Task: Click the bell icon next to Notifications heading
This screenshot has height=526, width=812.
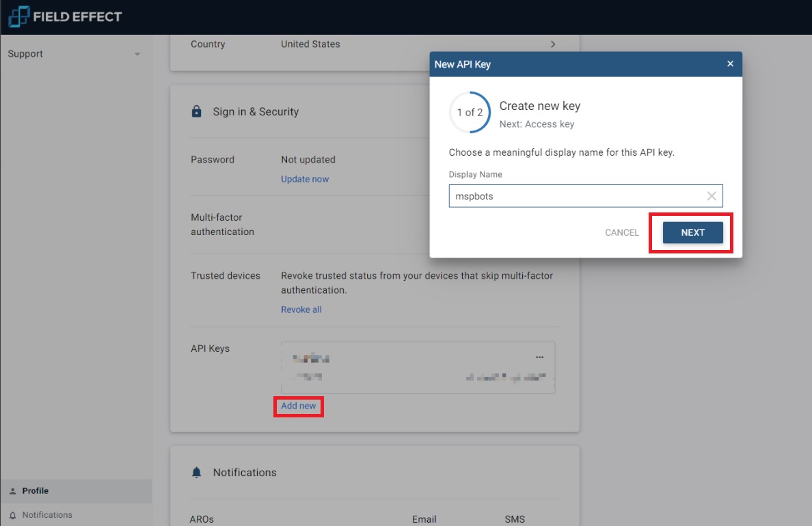Action: point(196,471)
